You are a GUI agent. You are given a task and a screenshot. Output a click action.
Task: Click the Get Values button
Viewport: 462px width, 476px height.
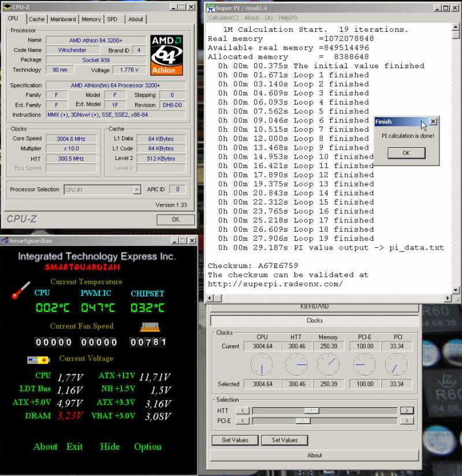click(x=235, y=440)
